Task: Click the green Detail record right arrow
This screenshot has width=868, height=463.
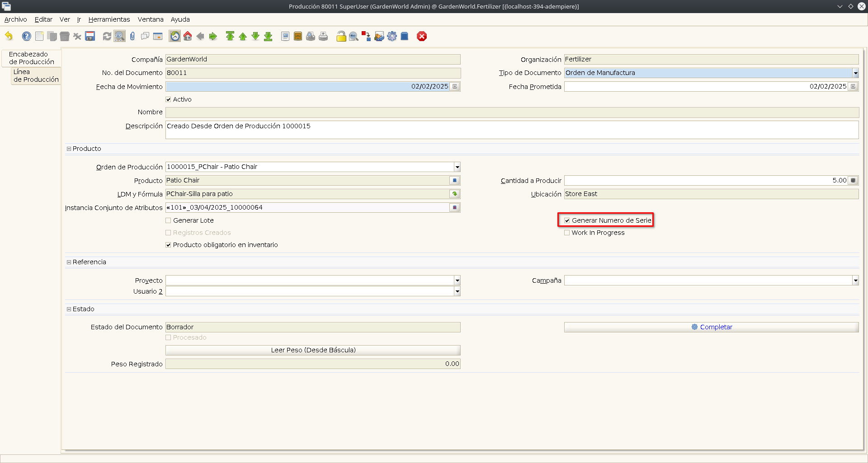Action: click(213, 36)
